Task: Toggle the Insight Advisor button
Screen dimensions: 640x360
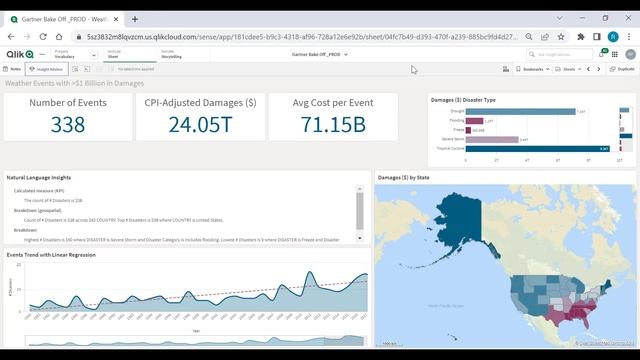Action: click(x=47, y=69)
